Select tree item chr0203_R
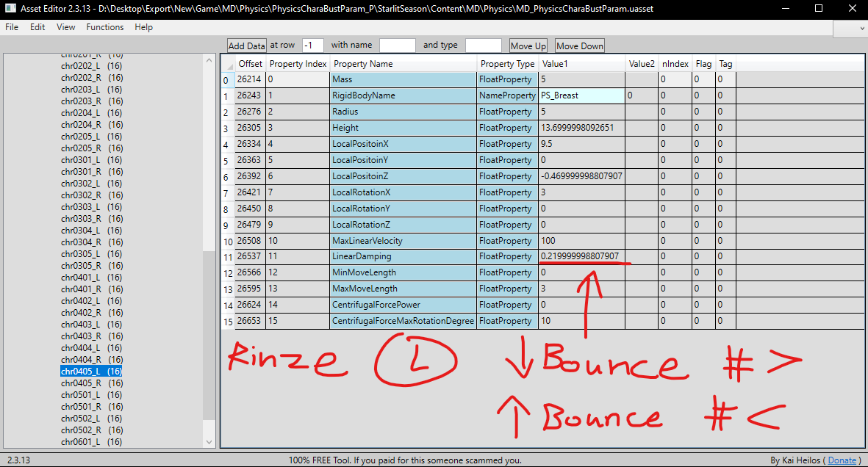The width and height of the screenshot is (868, 467). click(x=92, y=101)
